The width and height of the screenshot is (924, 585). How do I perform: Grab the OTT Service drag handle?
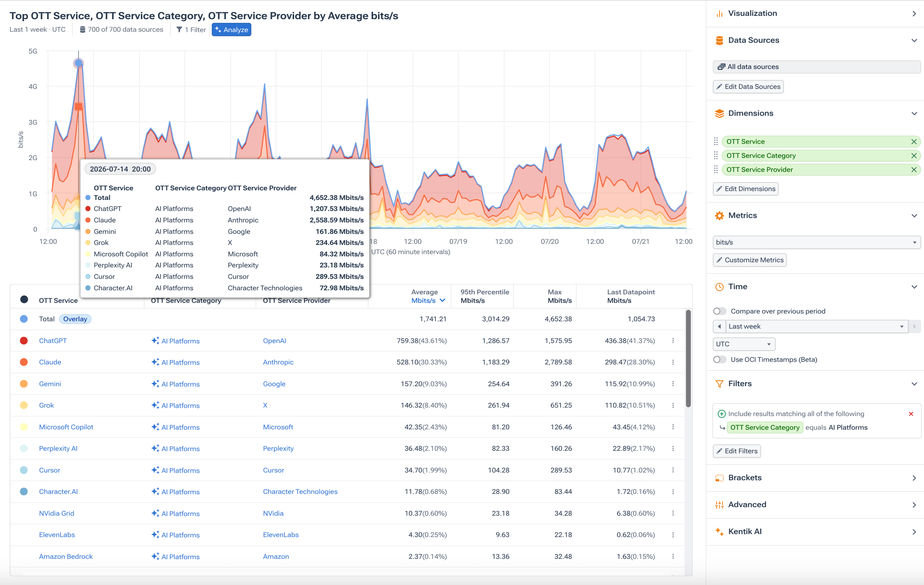click(x=716, y=142)
